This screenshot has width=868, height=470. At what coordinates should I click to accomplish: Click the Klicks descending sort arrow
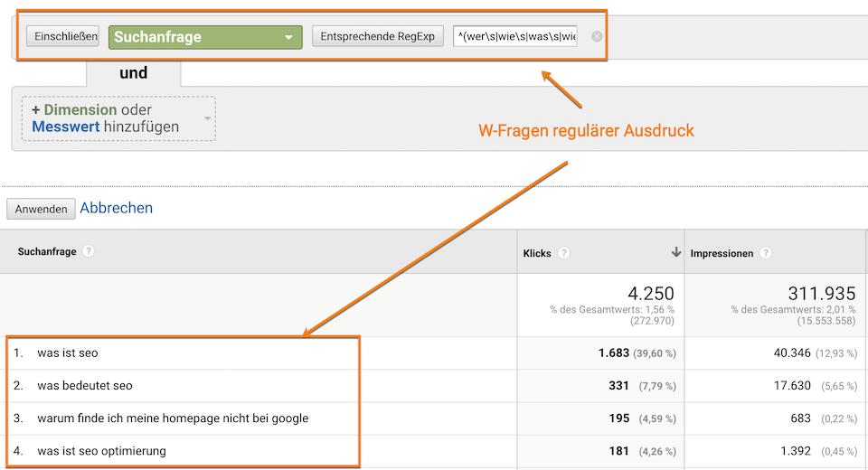click(676, 252)
